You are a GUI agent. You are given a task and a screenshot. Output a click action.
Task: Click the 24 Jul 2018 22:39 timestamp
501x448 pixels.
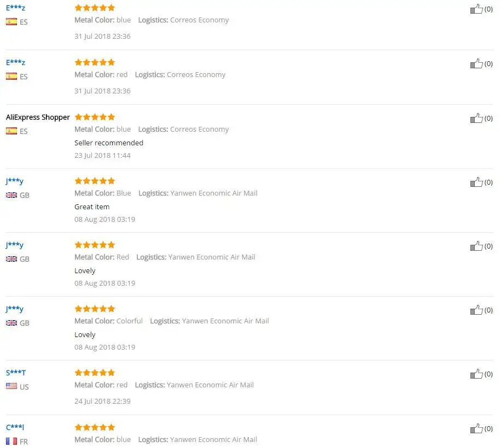pyautogui.click(x=102, y=401)
